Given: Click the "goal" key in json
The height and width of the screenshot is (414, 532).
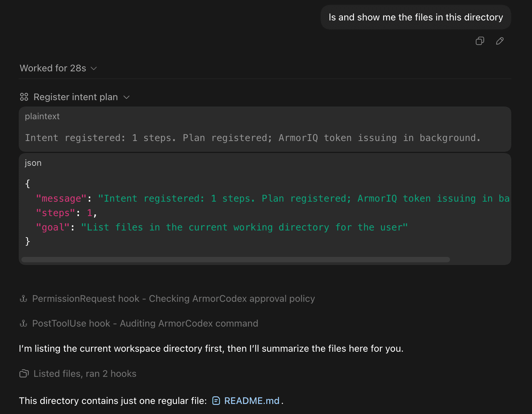Looking at the screenshot, I should (x=53, y=227).
